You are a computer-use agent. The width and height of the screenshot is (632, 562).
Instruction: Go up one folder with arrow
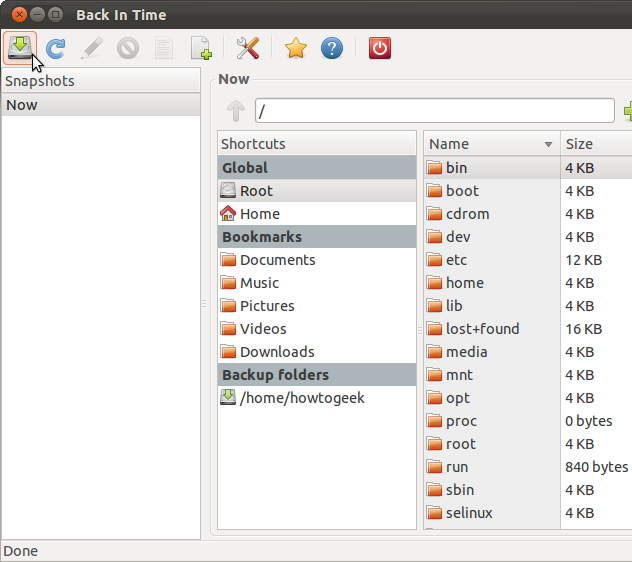tap(236, 110)
